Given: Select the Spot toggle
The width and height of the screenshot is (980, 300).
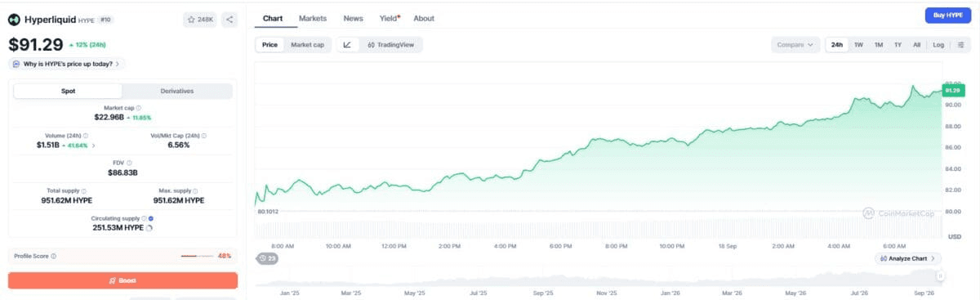Looking at the screenshot, I should pos(69,91).
